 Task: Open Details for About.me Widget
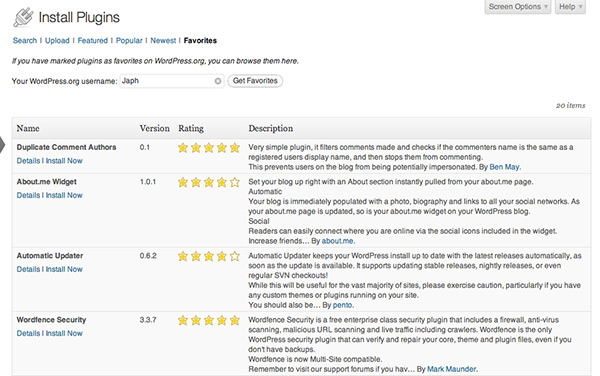(x=28, y=195)
